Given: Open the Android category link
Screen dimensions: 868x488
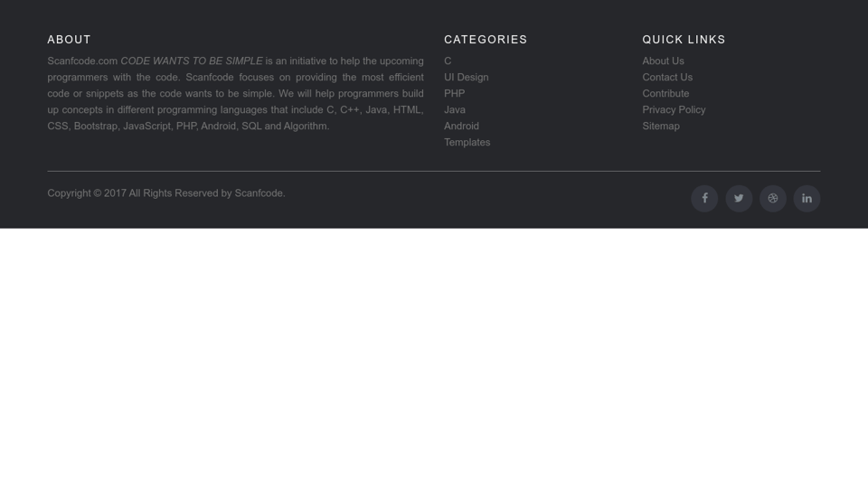Looking at the screenshot, I should tap(461, 127).
